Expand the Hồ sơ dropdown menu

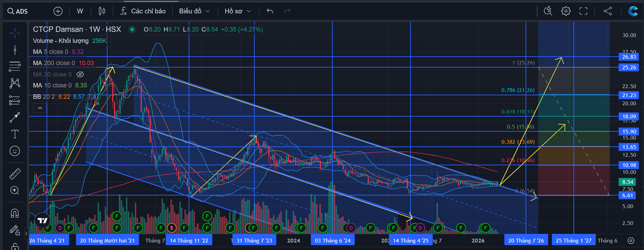click(238, 11)
